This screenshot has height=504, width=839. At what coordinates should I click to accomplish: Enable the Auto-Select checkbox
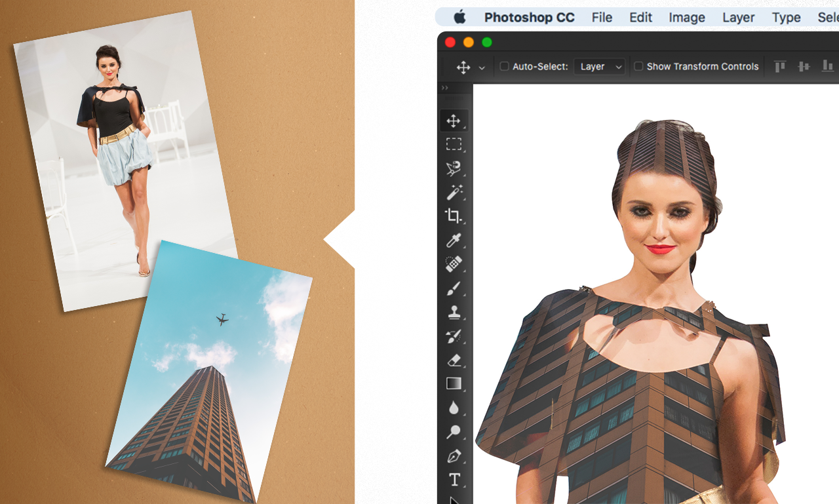[x=504, y=66]
